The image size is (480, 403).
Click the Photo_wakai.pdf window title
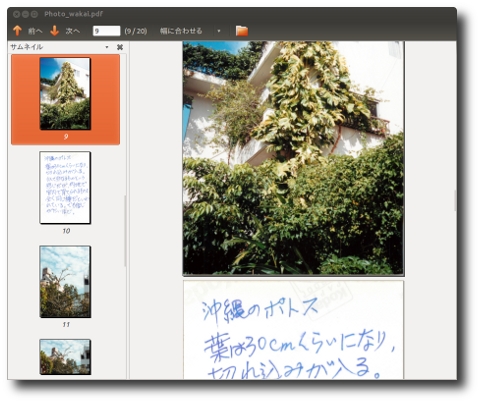click(73, 14)
